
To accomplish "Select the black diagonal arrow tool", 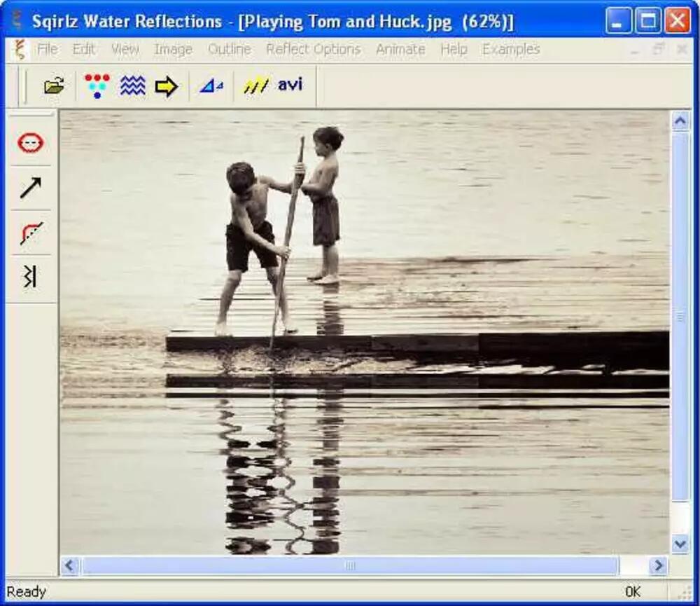I will pyautogui.click(x=31, y=188).
